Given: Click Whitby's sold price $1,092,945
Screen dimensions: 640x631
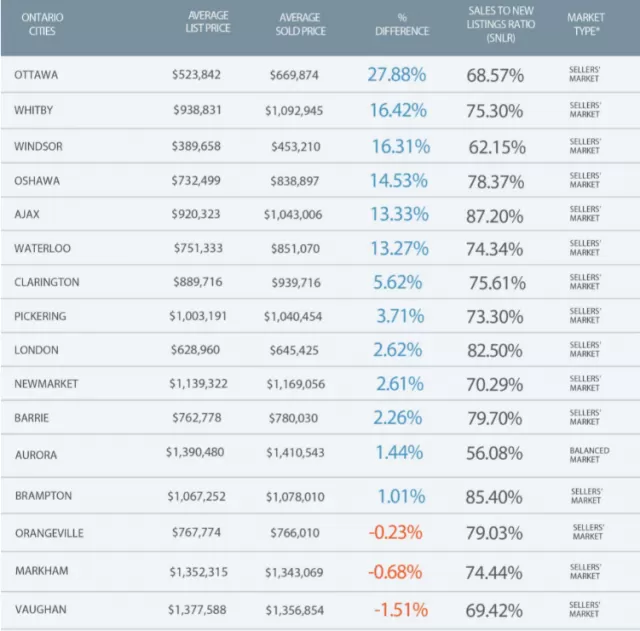Looking at the screenshot, I should [294, 111].
